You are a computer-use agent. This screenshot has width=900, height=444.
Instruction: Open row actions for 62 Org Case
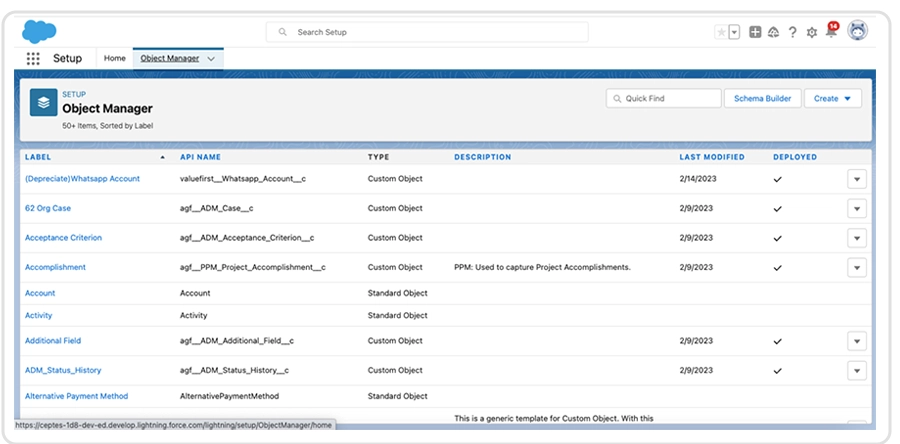(856, 208)
